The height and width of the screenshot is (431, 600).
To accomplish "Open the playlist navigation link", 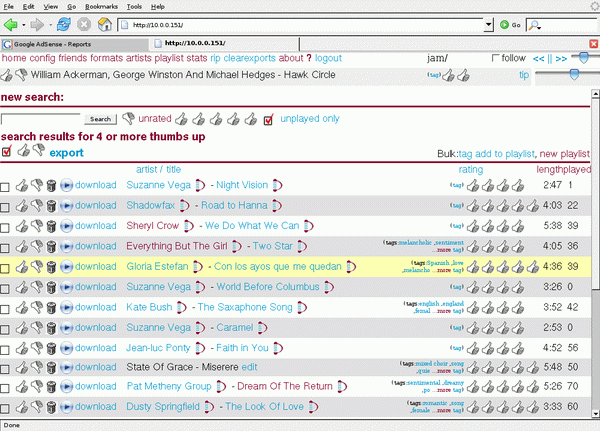I will (x=169, y=58).
